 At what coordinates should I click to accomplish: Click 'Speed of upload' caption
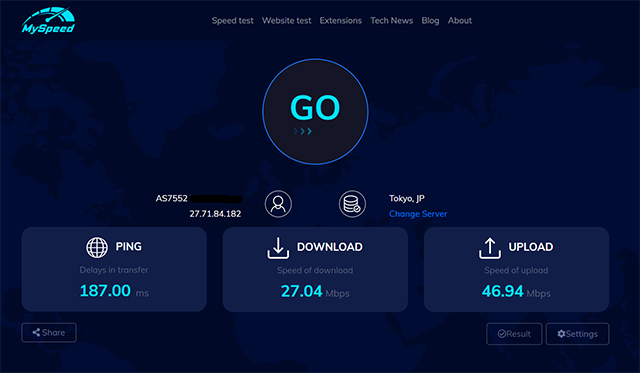(x=516, y=271)
